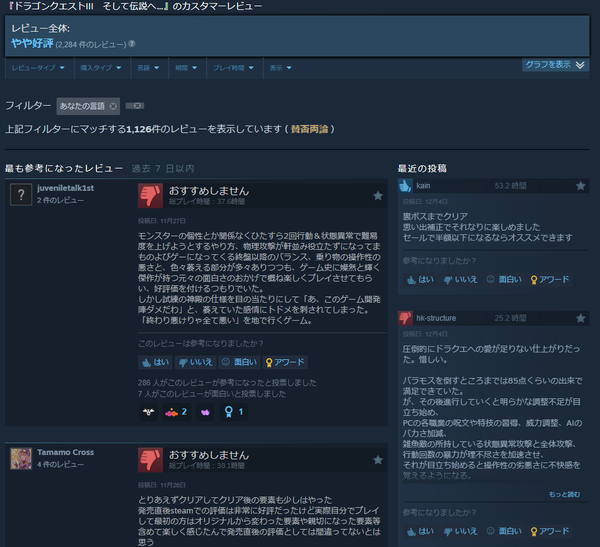
Task: Click 投稿日: 11月27日 date text
Action: [x=161, y=221]
